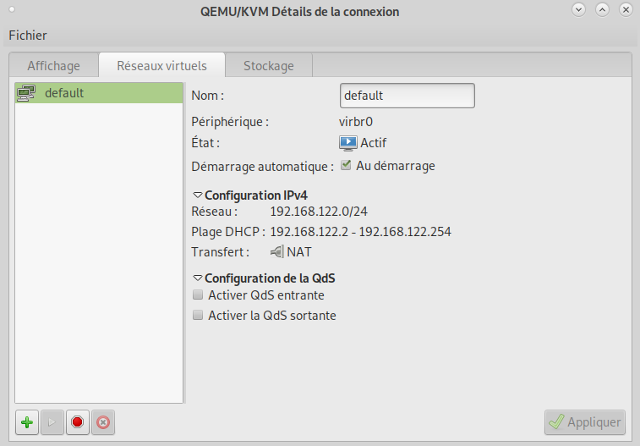
Task: Select the default network row
Action: pyautogui.click(x=99, y=93)
